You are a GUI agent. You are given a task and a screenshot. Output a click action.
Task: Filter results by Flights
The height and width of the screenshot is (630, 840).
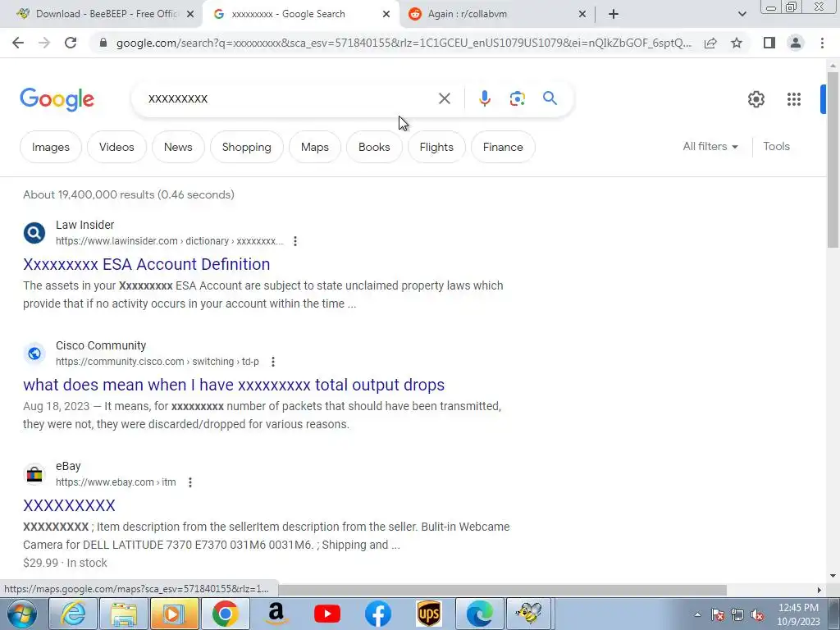coord(436,147)
